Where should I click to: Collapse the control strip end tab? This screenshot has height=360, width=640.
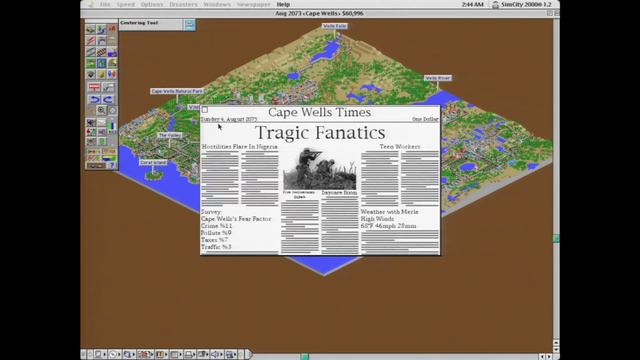249,354
